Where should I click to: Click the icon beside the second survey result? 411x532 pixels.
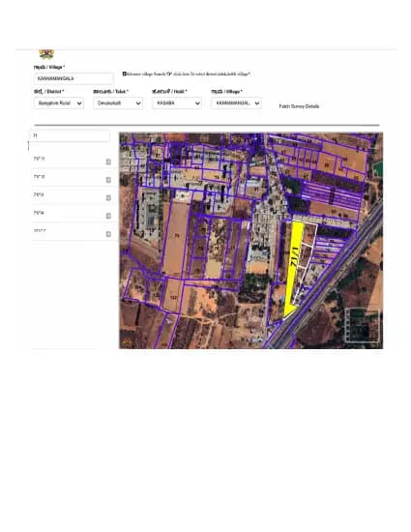click(108, 180)
